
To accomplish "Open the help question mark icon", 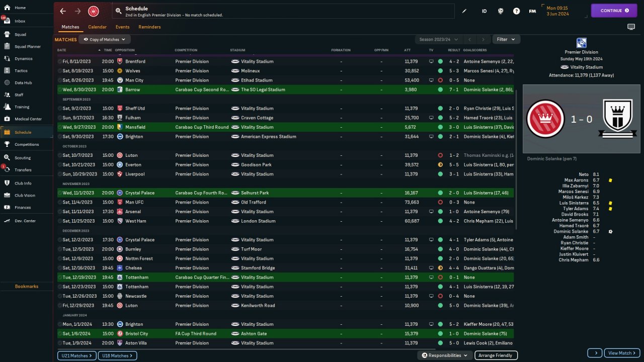I will point(516,11).
